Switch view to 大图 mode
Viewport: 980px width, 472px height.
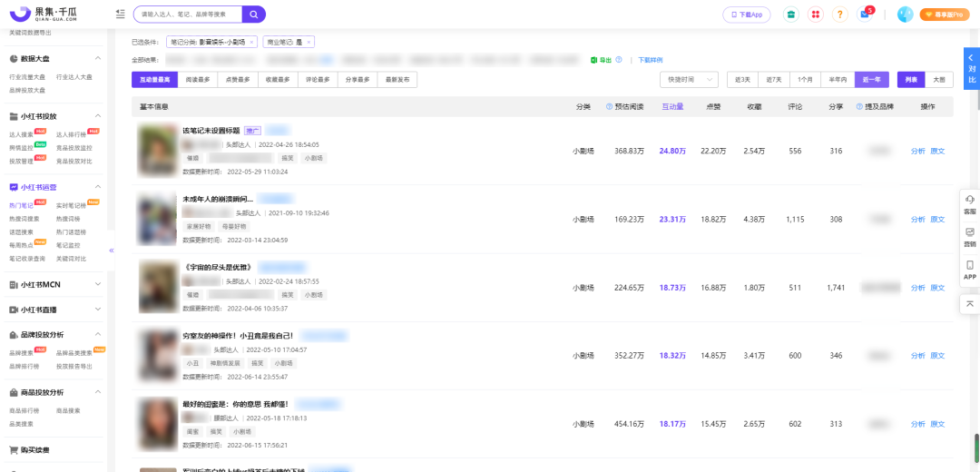939,79
